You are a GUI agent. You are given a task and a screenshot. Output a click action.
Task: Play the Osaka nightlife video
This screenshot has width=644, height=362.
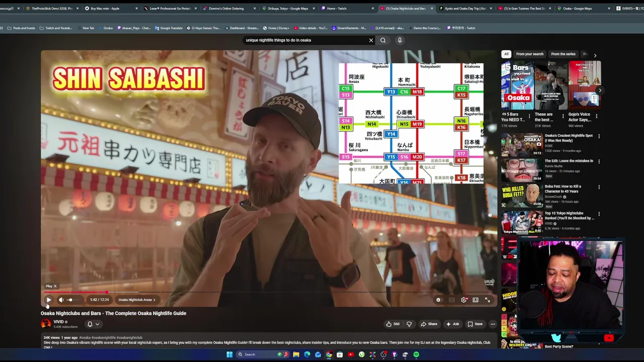(x=49, y=300)
